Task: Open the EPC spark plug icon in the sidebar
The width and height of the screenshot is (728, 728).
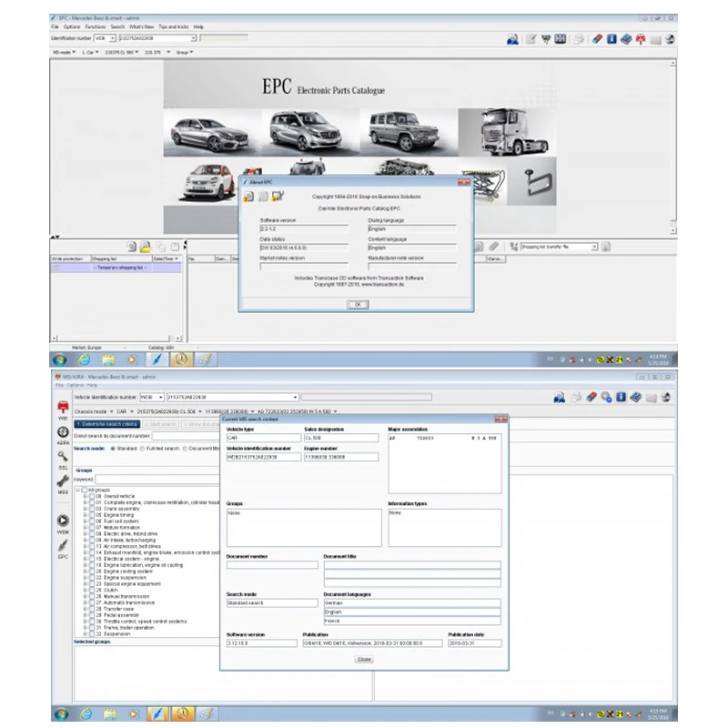Action: 63,545
